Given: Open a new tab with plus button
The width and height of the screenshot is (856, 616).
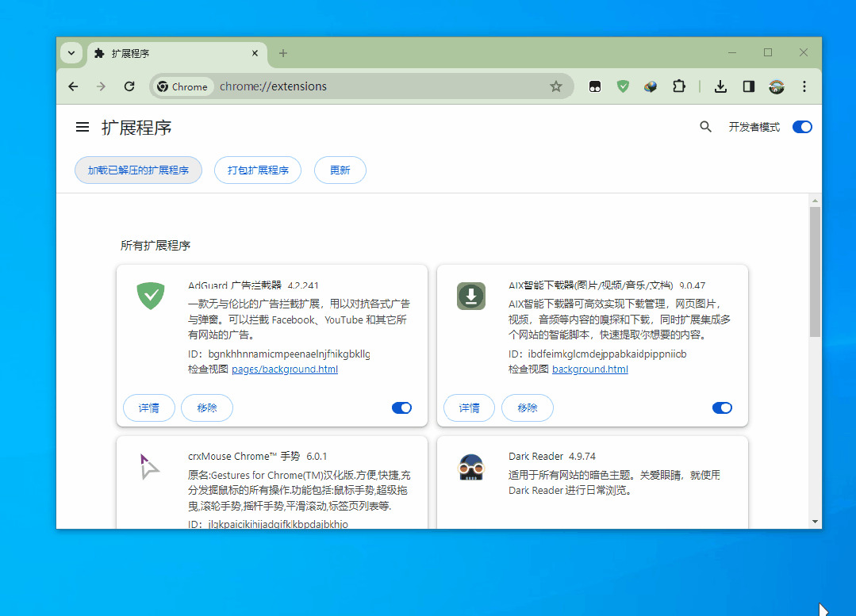Looking at the screenshot, I should coord(282,53).
